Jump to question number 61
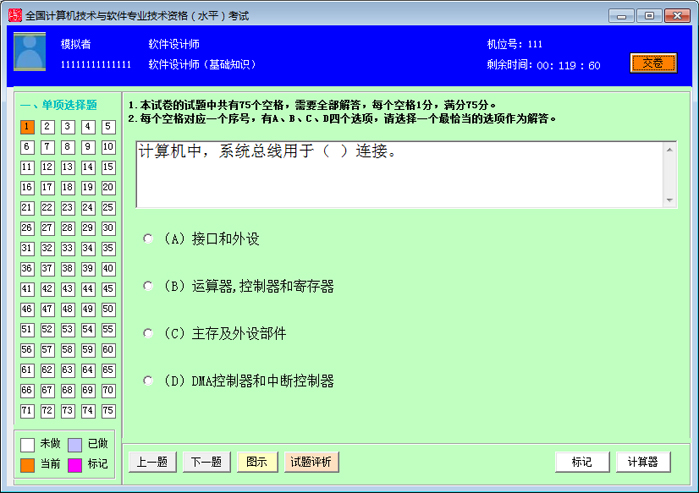 point(27,371)
